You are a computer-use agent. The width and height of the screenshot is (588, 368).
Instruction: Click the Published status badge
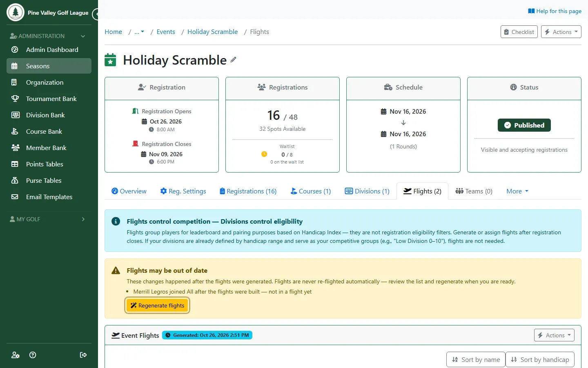click(524, 125)
